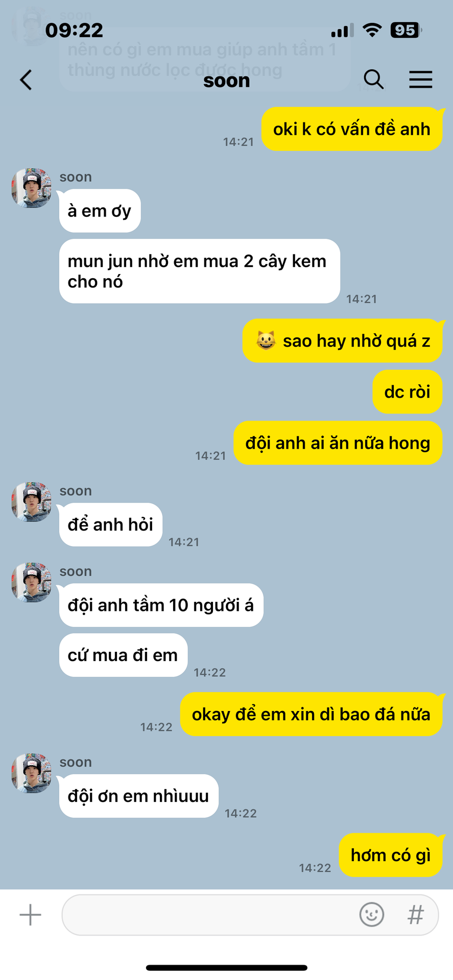
Task: Tap soon's avatar beside 'để anh hỏi'
Action: [32, 502]
